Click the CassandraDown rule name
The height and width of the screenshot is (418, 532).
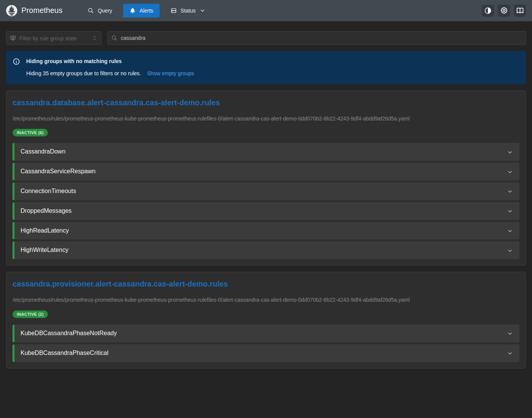43,152
